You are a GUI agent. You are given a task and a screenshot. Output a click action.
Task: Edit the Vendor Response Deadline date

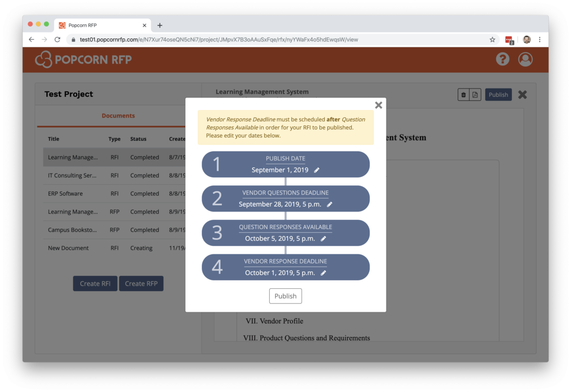point(323,272)
